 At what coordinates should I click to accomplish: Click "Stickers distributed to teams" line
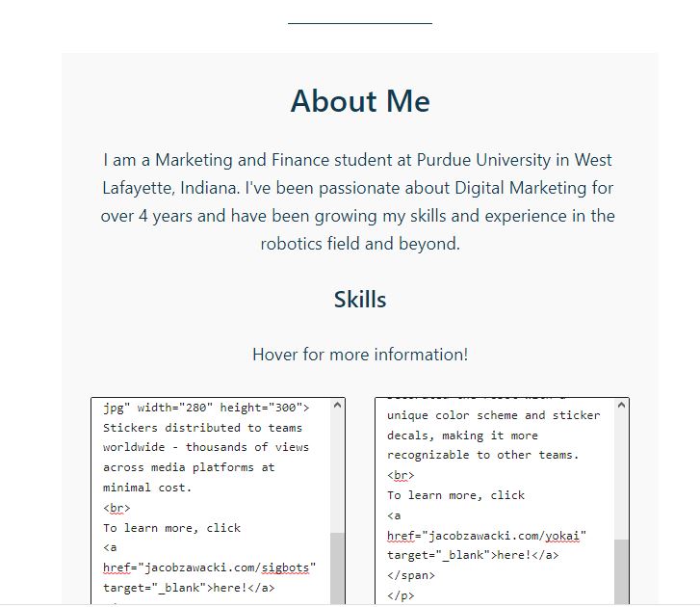pyautogui.click(x=202, y=427)
